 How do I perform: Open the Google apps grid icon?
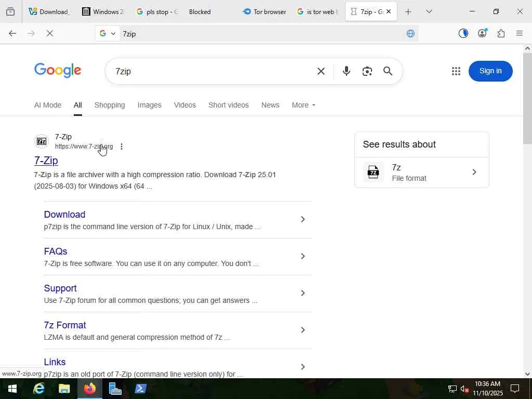[456, 71]
